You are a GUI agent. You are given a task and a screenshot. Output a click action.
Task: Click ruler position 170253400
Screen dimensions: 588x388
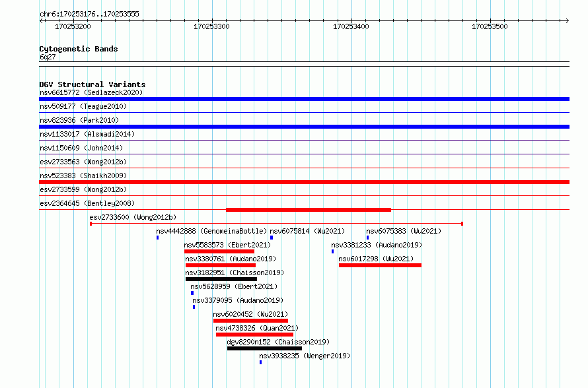351,26
